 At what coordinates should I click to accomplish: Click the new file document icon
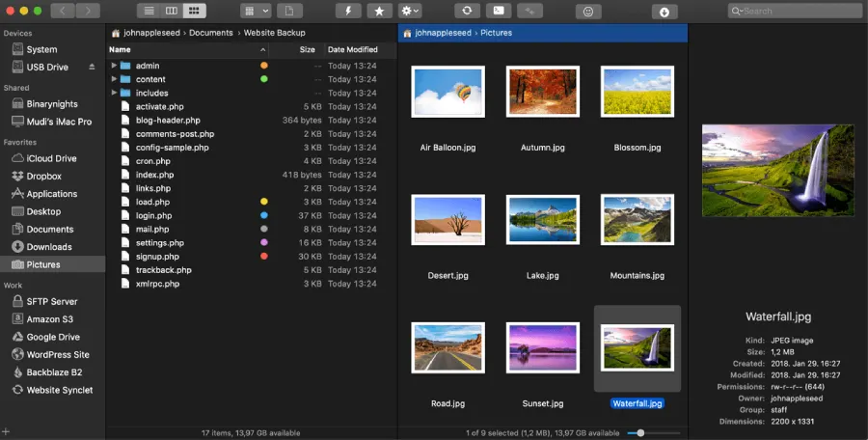coord(289,11)
